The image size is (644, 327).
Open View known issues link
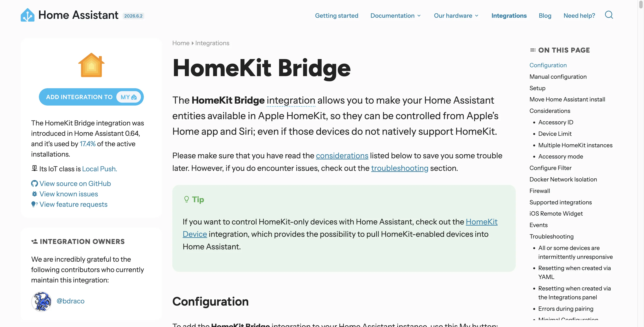(x=68, y=194)
